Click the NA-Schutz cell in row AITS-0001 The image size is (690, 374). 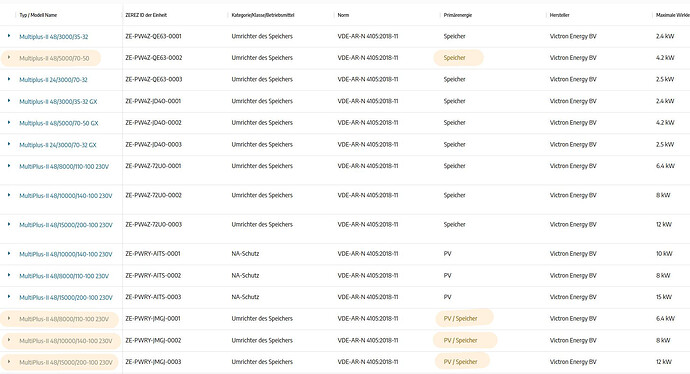click(x=245, y=253)
